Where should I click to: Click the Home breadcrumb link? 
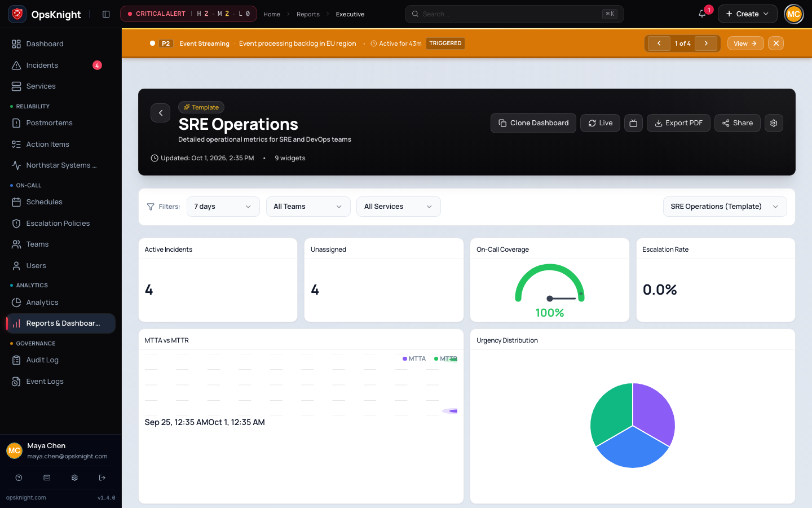coord(272,14)
